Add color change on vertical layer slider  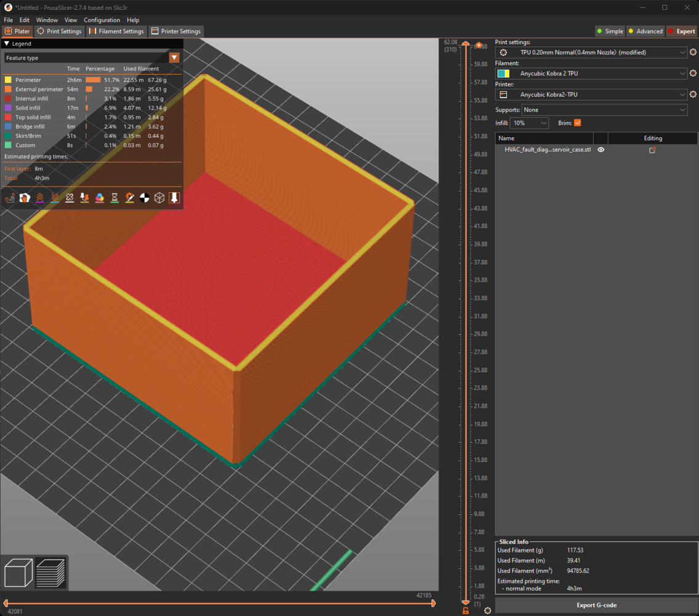tap(479, 46)
